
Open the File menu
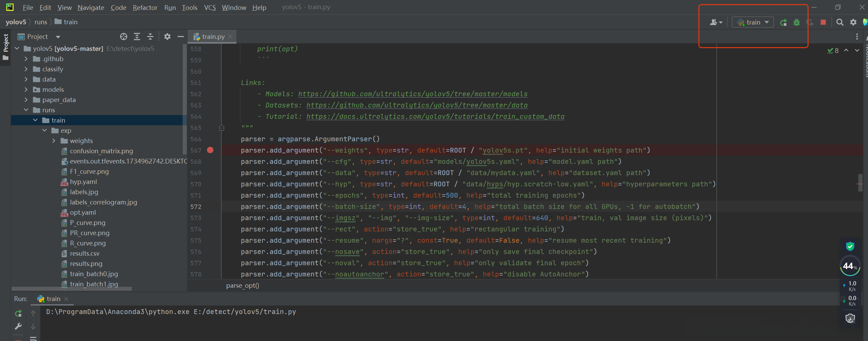28,8
